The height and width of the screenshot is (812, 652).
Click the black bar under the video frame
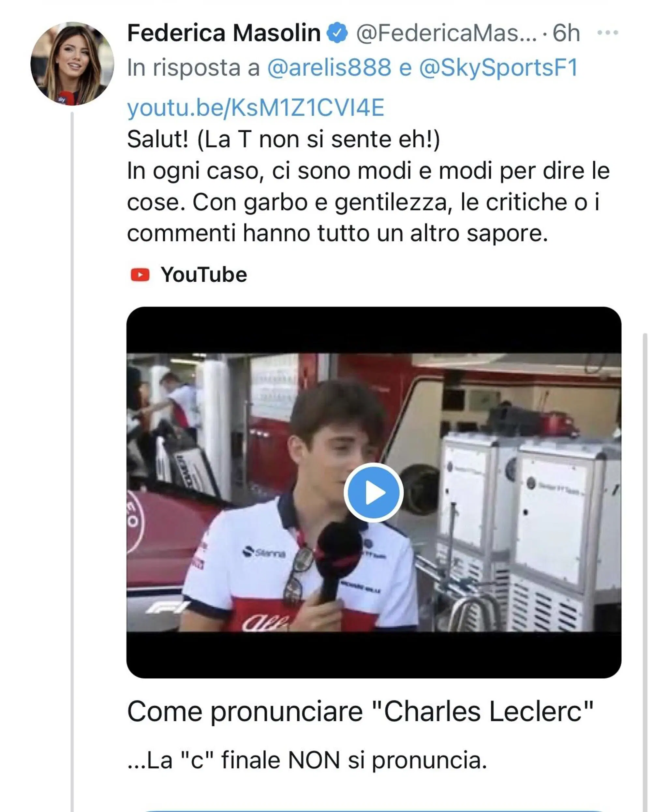[374, 655]
